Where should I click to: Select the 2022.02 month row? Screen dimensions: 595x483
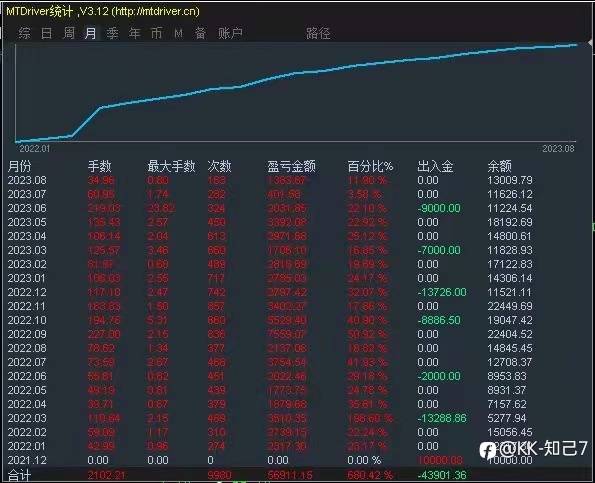(x=270, y=432)
